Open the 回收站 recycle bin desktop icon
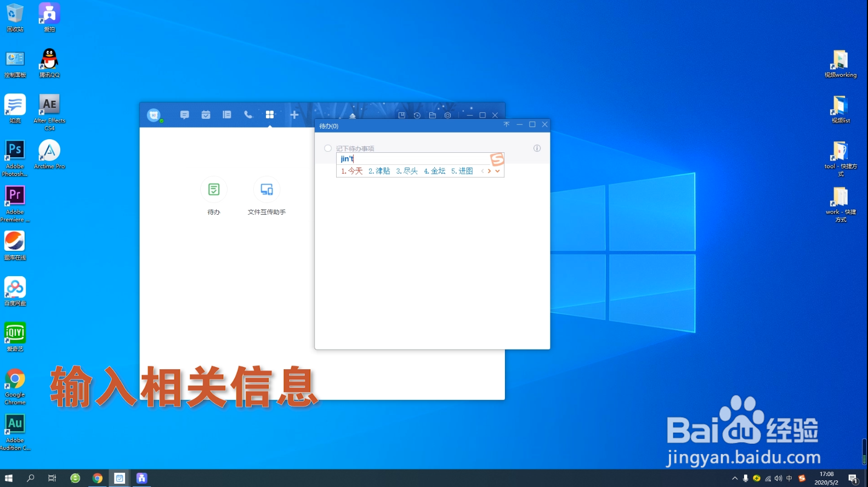Image resolution: width=868 pixels, height=487 pixels. tap(15, 18)
